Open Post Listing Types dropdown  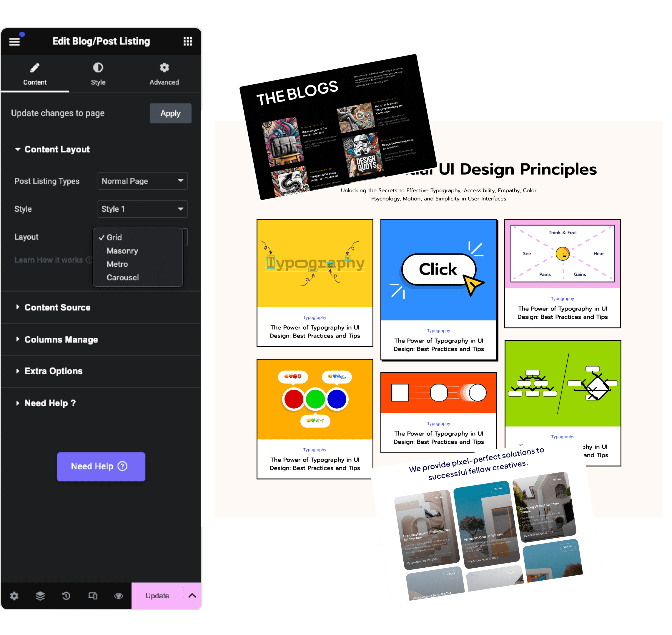tap(142, 181)
